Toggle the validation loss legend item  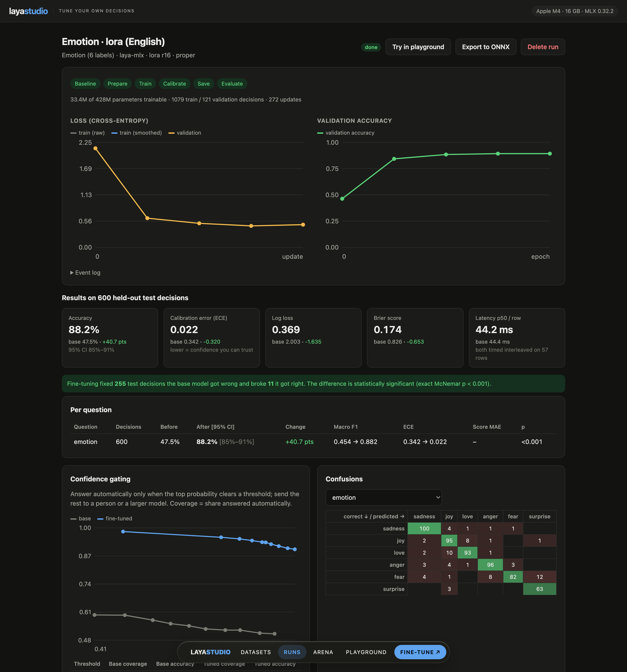point(185,133)
